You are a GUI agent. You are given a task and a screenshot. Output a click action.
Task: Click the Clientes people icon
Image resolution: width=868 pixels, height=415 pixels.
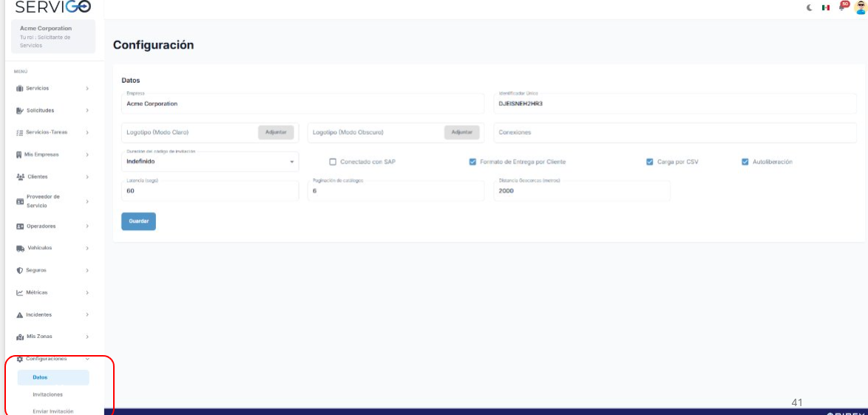click(x=20, y=177)
